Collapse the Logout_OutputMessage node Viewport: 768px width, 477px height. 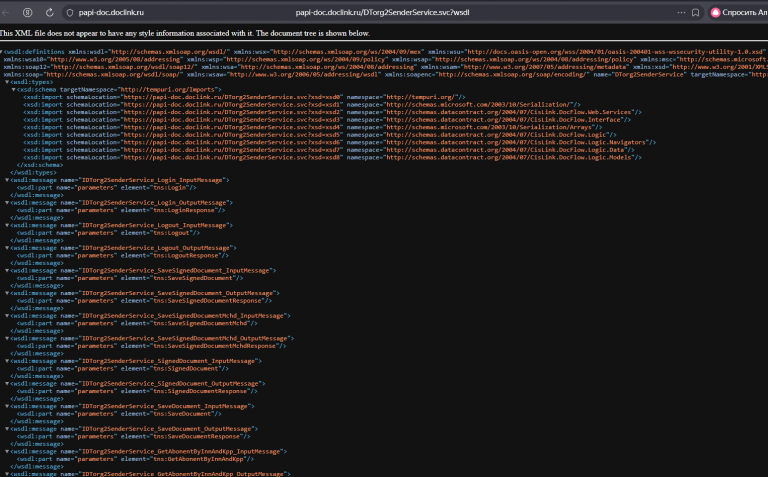coord(7,248)
